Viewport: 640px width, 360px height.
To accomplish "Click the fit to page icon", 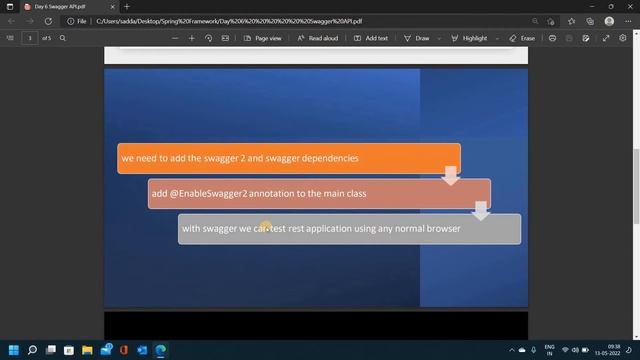I will (225, 38).
